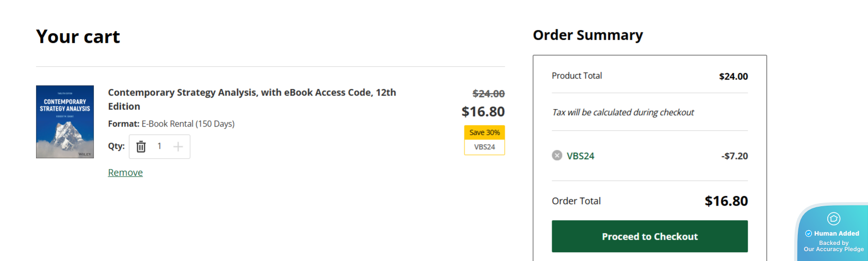
Task: Click the Product Total $24.00 amount
Action: point(733,76)
